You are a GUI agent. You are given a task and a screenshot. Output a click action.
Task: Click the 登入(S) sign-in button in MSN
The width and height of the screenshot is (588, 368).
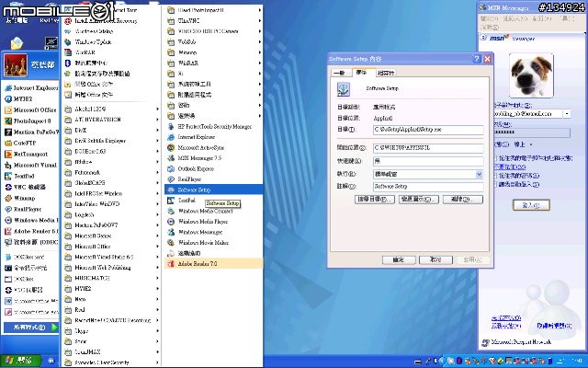click(x=531, y=205)
